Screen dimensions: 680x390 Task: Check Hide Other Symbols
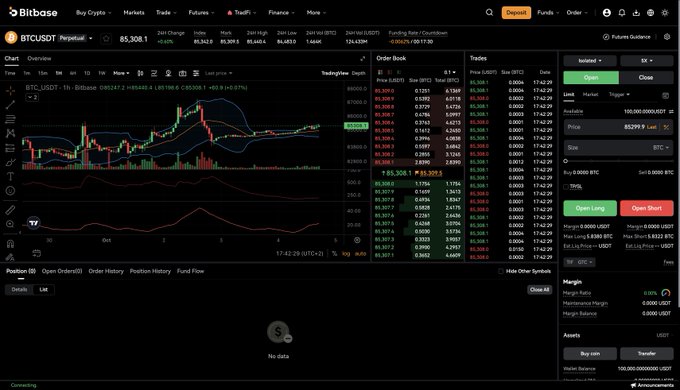click(501, 271)
